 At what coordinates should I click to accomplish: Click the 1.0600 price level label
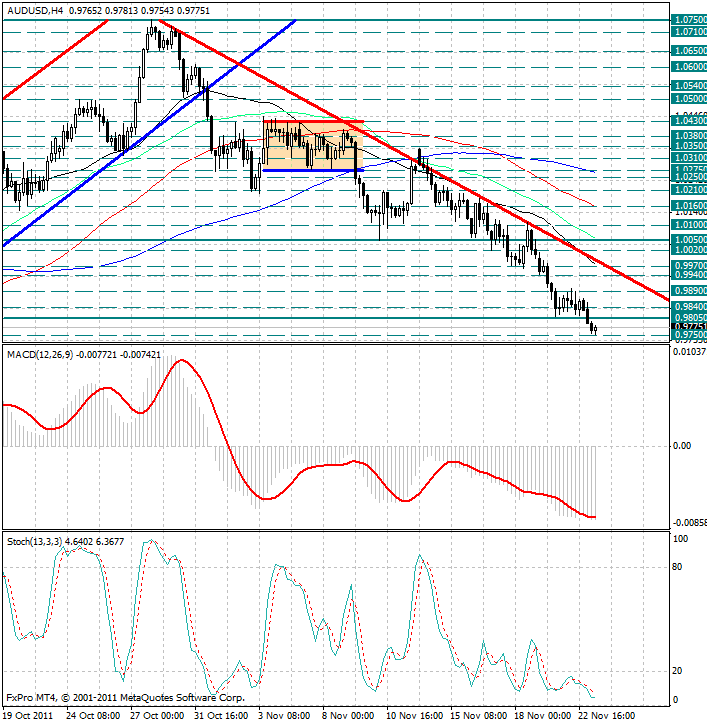[x=689, y=67]
